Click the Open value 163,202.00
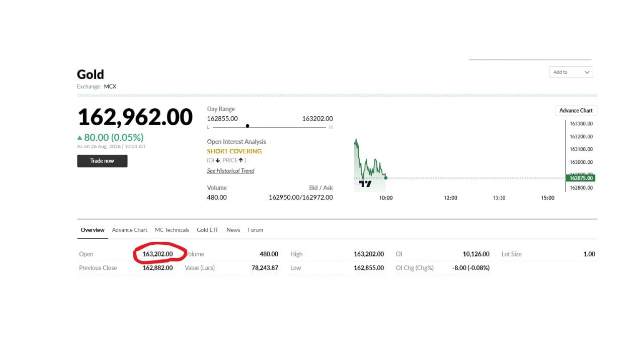 pyautogui.click(x=157, y=254)
